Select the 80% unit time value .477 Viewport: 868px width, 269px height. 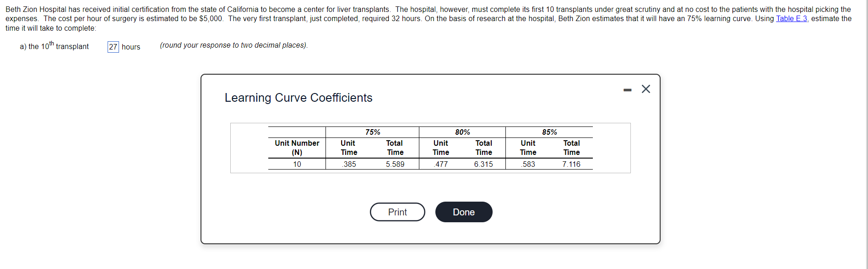pos(441,164)
